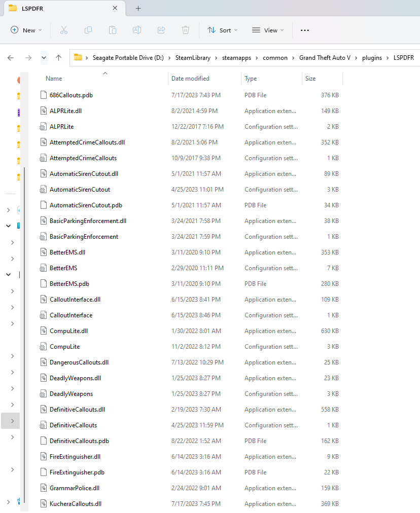
Task: Navigate to Seagate Portable Drive (D:) breadcrumb
Action: (128, 58)
